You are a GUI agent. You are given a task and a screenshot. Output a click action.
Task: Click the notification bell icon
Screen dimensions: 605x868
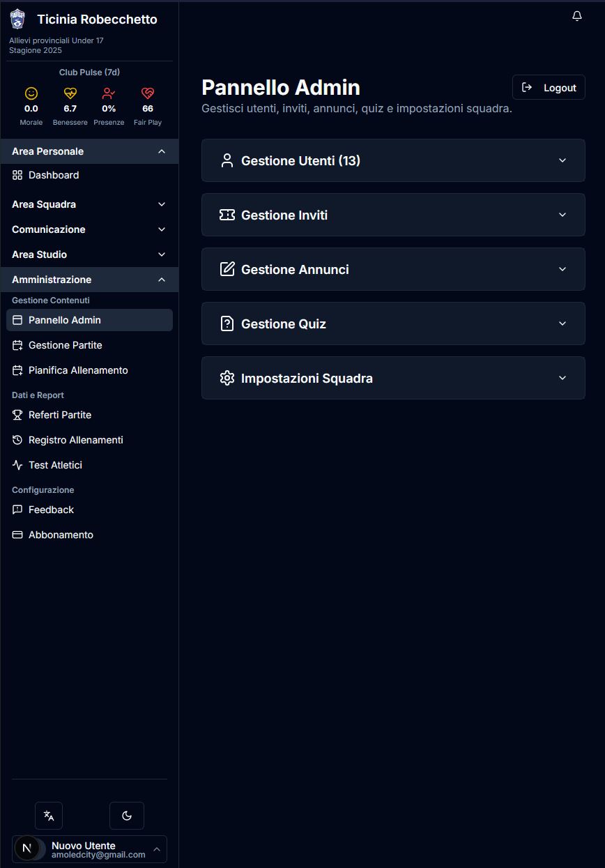coord(576,15)
